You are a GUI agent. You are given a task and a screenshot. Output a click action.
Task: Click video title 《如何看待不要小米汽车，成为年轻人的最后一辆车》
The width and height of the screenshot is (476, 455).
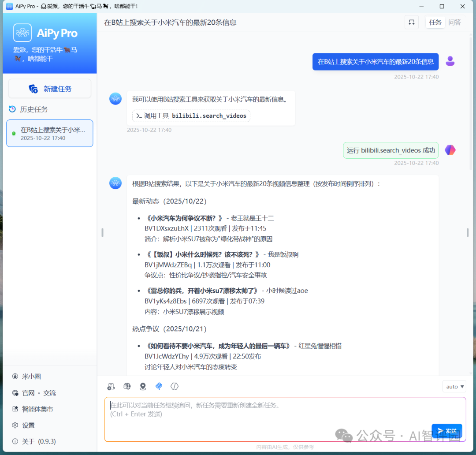pyautogui.click(x=218, y=346)
